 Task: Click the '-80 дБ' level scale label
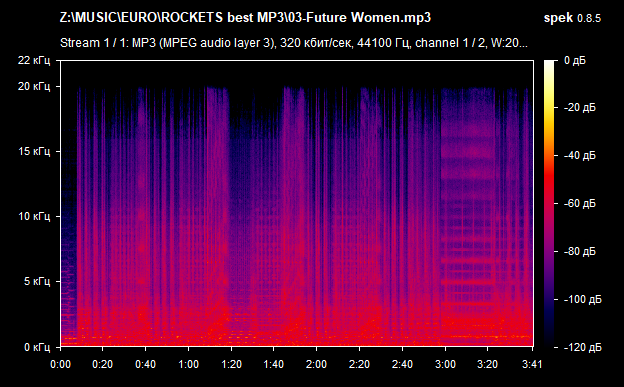point(580,252)
